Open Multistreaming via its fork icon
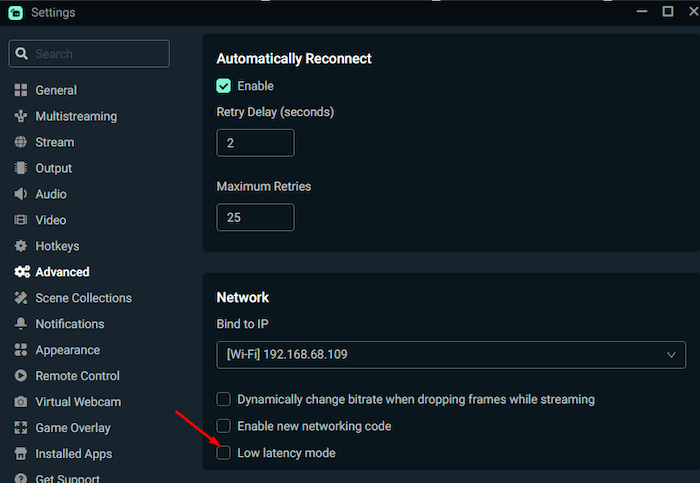Screen dimensions: 700x483 point(21,116)
